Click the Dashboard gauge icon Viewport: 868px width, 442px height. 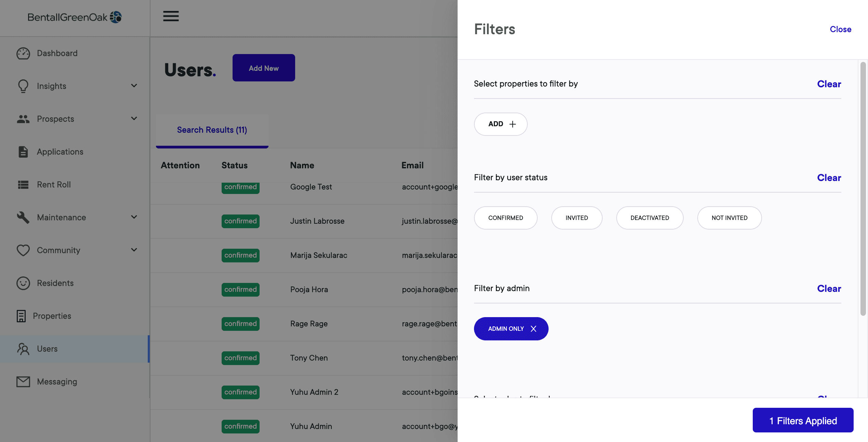point(23,53)
